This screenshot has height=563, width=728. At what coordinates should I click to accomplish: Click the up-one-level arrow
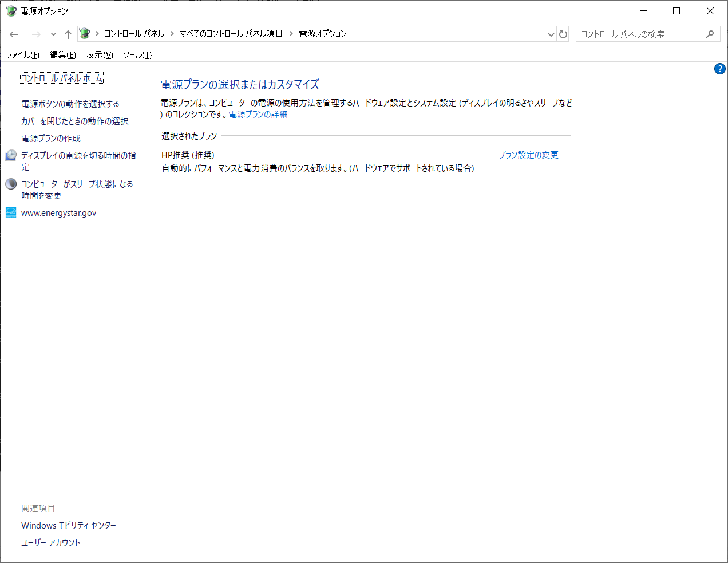(68, 34)
